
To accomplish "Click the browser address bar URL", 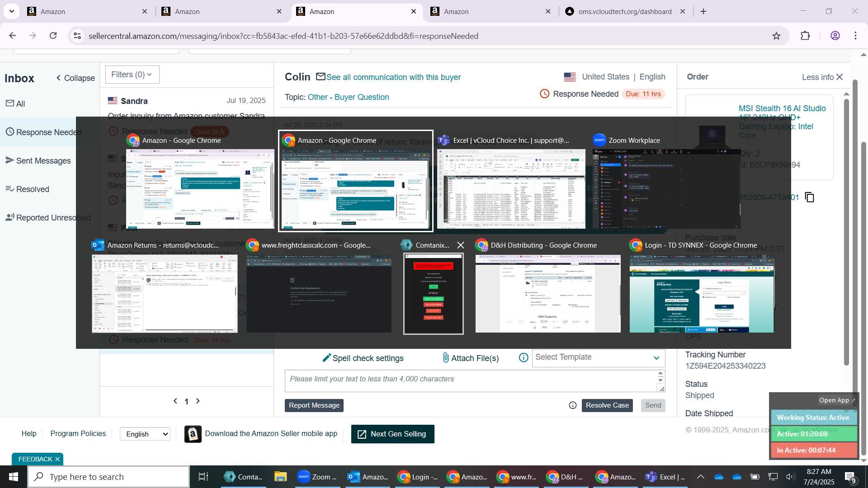I will tap(283, 36).
